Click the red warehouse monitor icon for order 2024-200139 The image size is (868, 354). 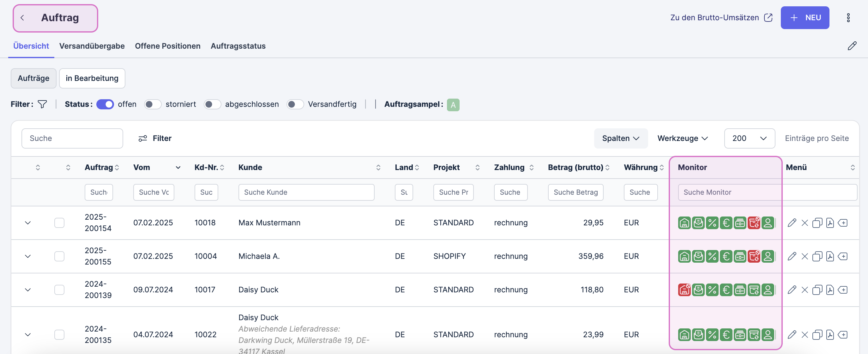[x=684, y=290]
